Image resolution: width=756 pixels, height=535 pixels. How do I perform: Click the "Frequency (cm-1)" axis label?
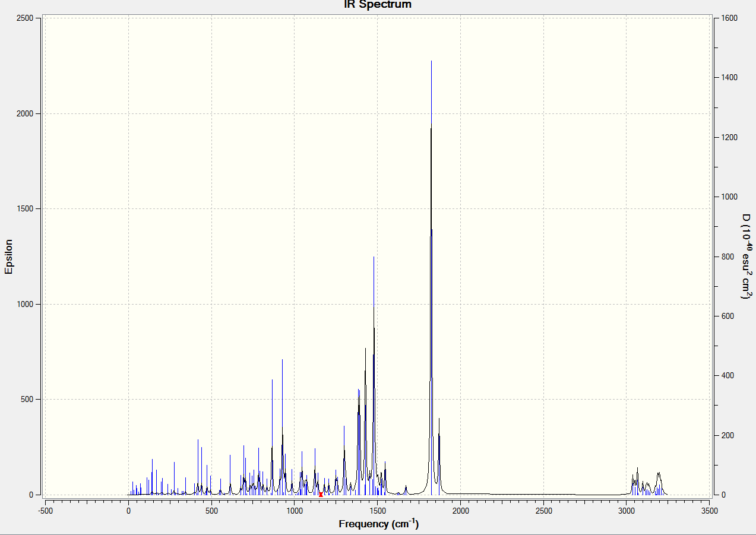[378, 524]
